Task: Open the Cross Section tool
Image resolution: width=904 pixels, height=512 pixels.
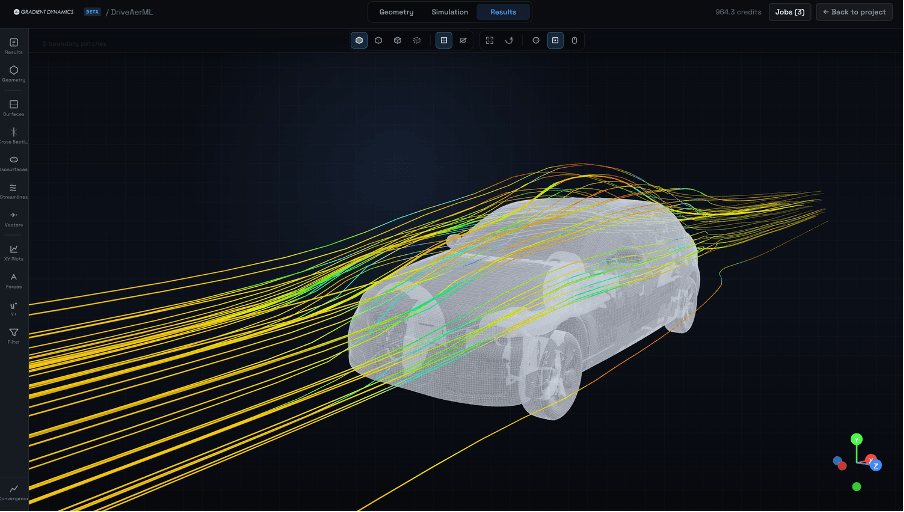Action: pos(14,135)
